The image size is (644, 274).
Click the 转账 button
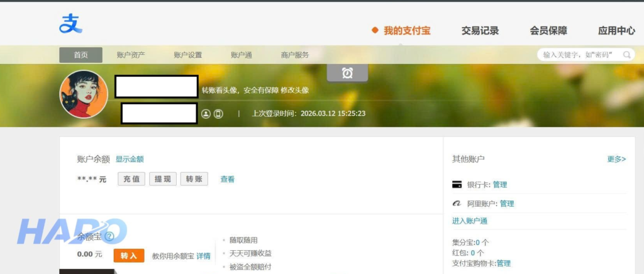coord(194,179)
